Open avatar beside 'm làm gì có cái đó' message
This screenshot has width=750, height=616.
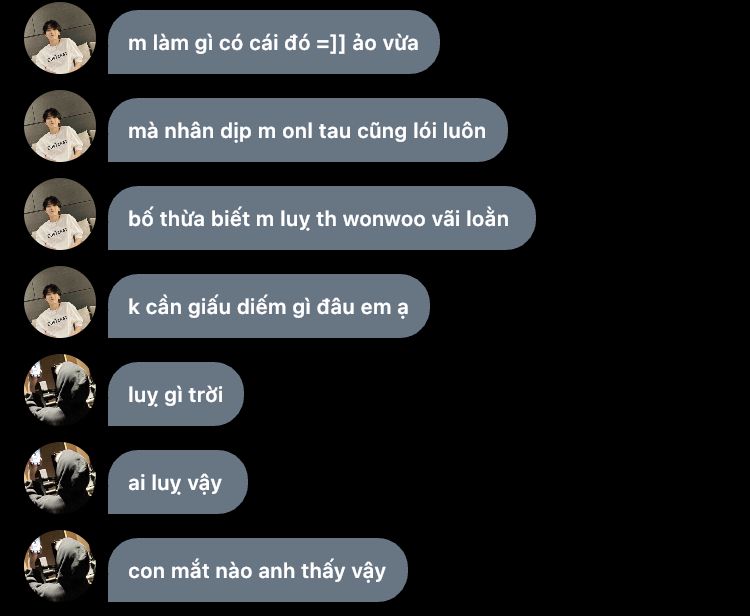point(60,38)
